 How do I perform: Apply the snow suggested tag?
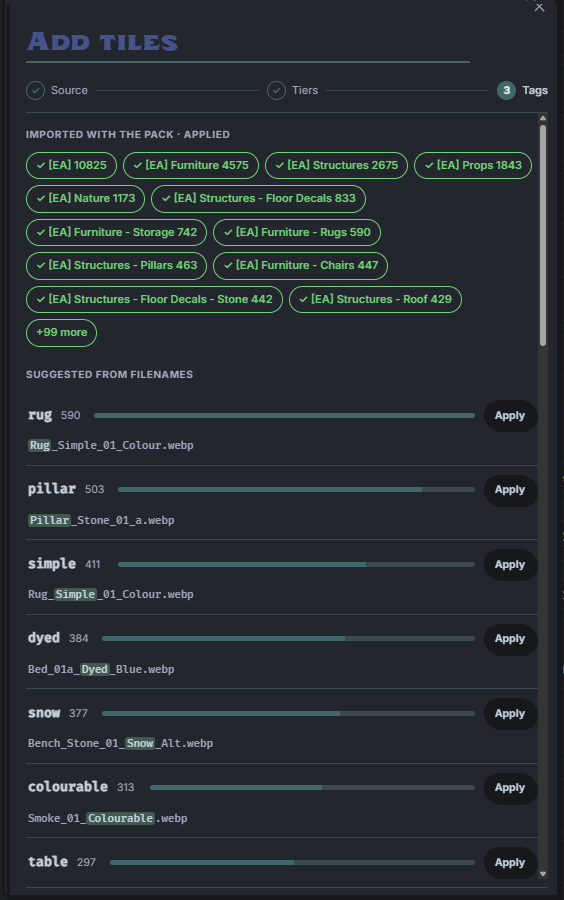pos(510,713)
